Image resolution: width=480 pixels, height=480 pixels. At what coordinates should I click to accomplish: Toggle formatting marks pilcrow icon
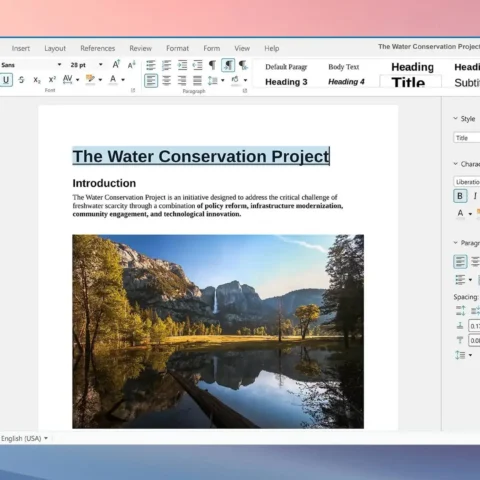point(212,65)
